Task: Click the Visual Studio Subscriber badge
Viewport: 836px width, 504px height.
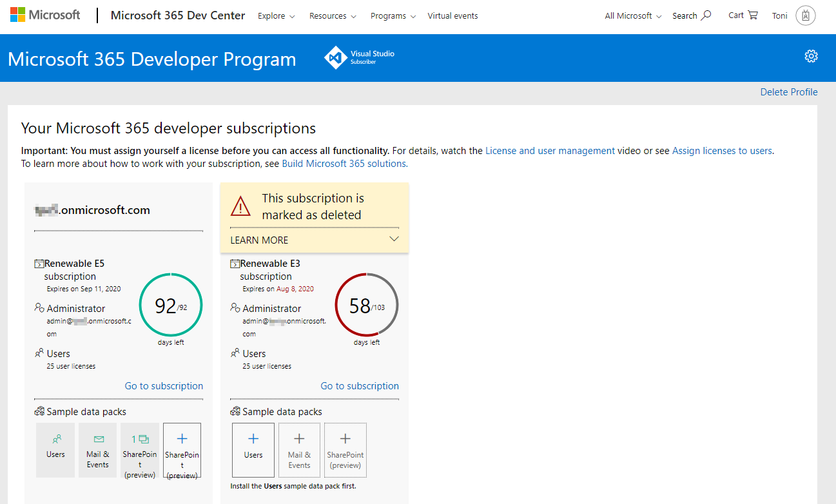Action: 360,57
